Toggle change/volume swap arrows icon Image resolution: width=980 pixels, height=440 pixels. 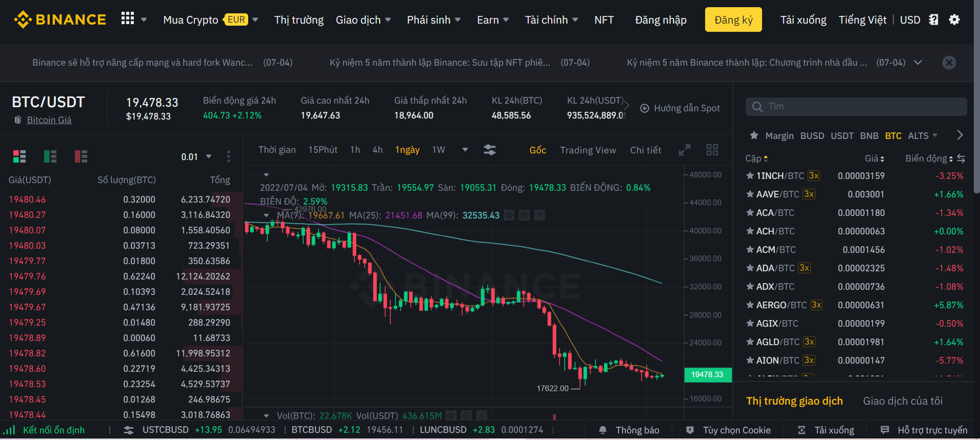(961, 158)
